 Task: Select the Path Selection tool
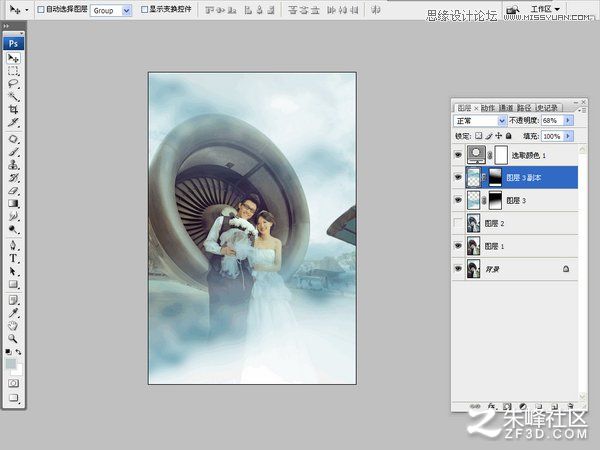[x=13, y=271]
